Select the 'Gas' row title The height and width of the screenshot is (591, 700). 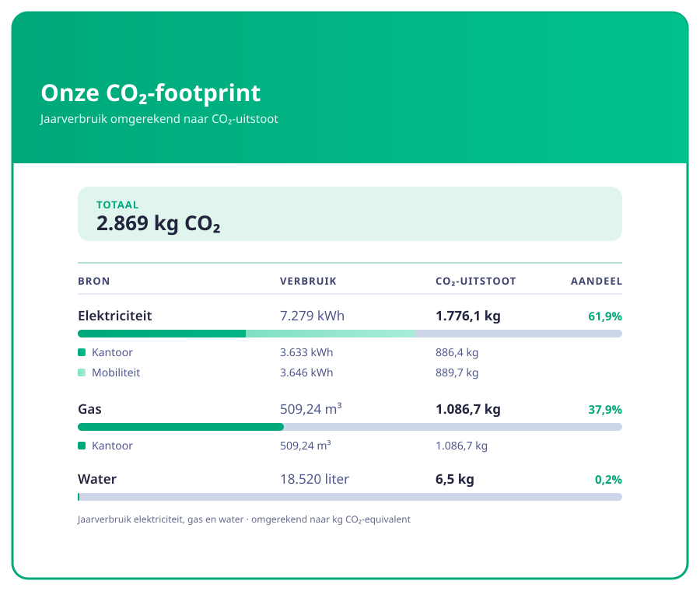[89, 409]
